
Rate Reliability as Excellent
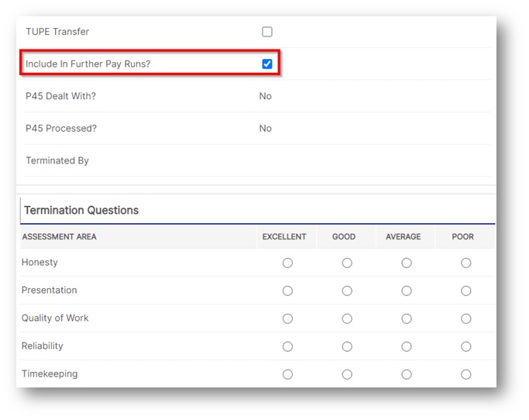[x=287, y=346]
